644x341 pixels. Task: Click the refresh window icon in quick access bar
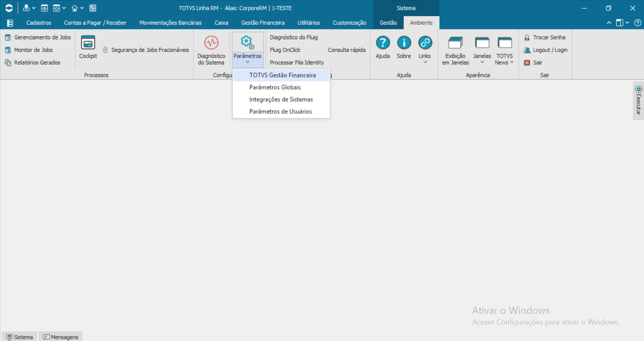(56, 8)
